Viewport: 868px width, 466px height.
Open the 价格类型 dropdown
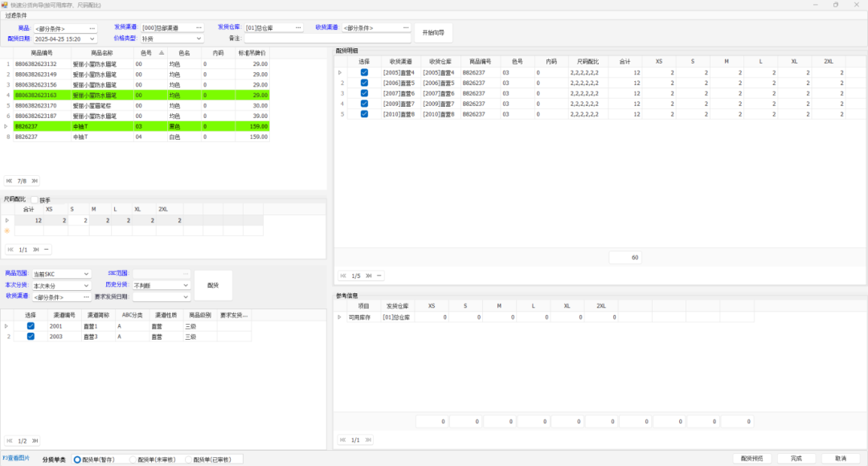point(199,39)
